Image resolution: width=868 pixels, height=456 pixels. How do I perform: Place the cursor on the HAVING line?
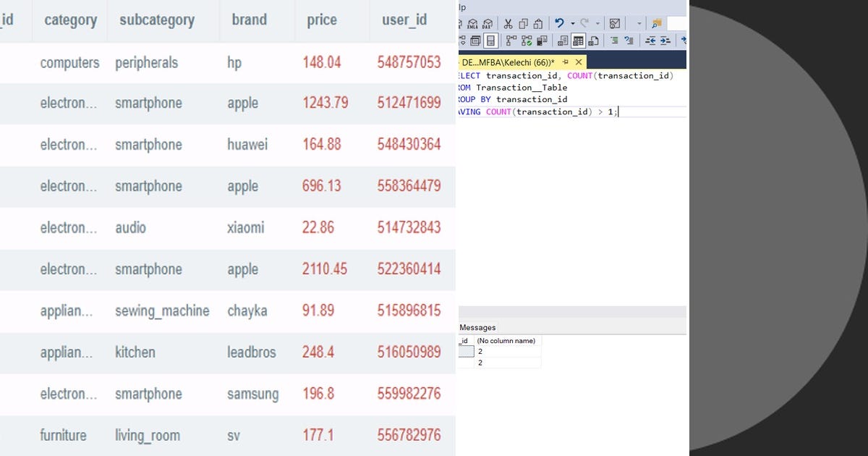coord(535,111)
